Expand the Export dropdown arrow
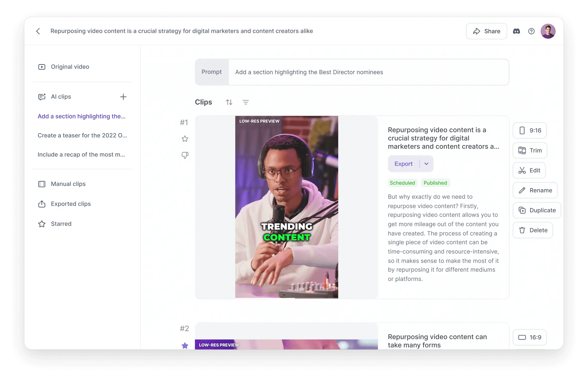 (427, 164)
